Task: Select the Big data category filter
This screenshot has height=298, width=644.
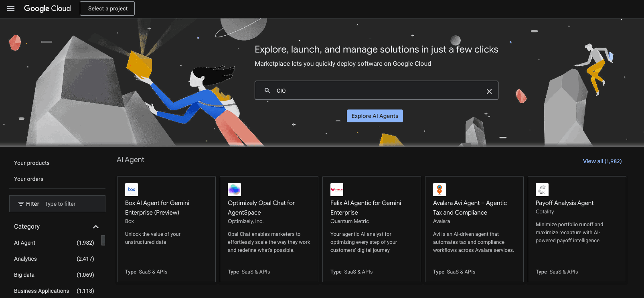Action: 24,275
